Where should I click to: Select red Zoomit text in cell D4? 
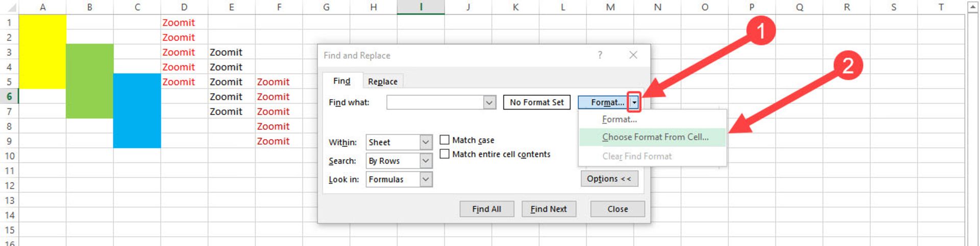[179, 67]
